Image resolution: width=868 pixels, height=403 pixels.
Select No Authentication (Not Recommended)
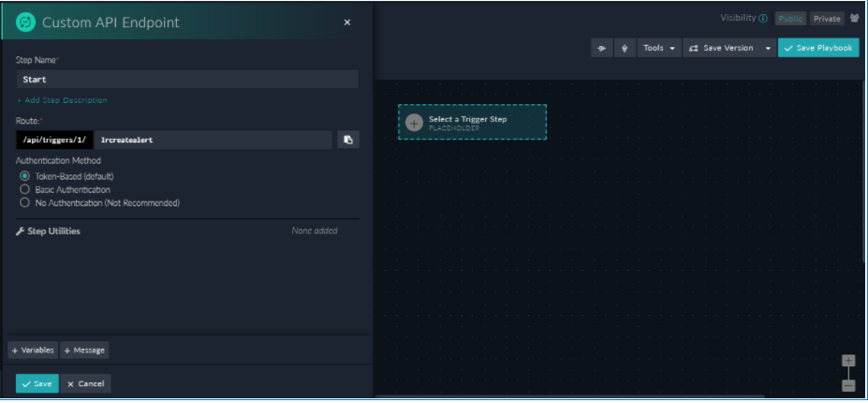pos(24,202)
